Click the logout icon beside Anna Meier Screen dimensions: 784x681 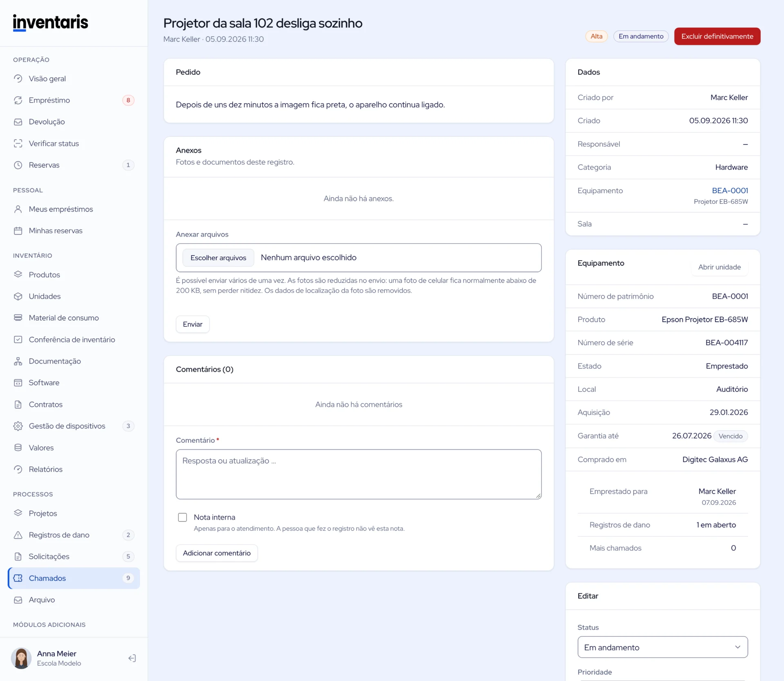click(x=132, y=658)
